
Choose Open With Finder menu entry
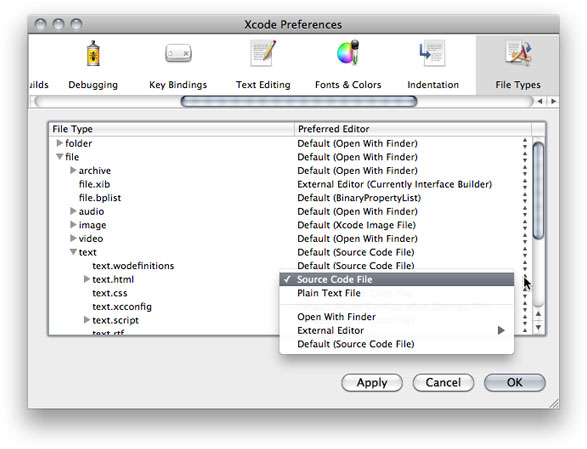[x=396, y=317]
